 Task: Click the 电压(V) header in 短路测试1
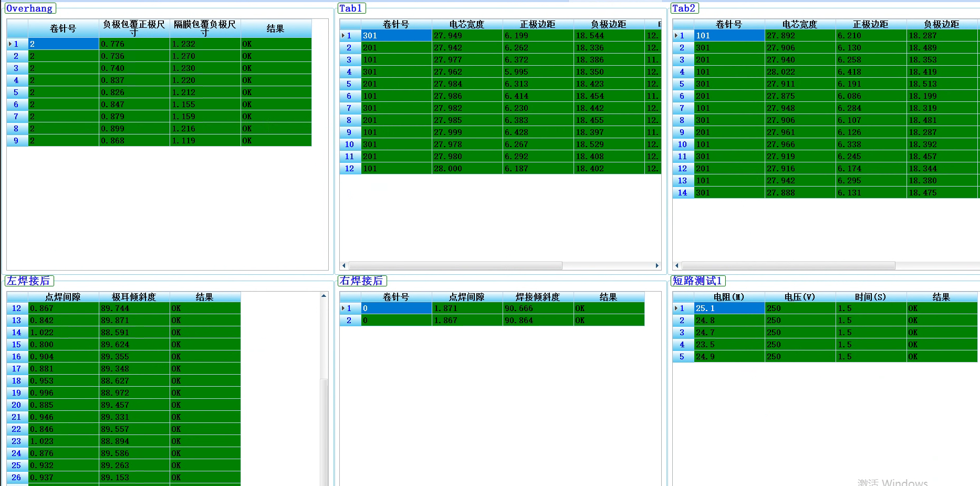click(x=800, y=297)
